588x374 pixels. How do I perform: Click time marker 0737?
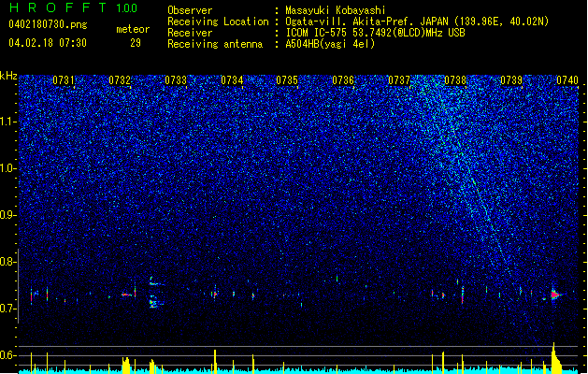399,80
